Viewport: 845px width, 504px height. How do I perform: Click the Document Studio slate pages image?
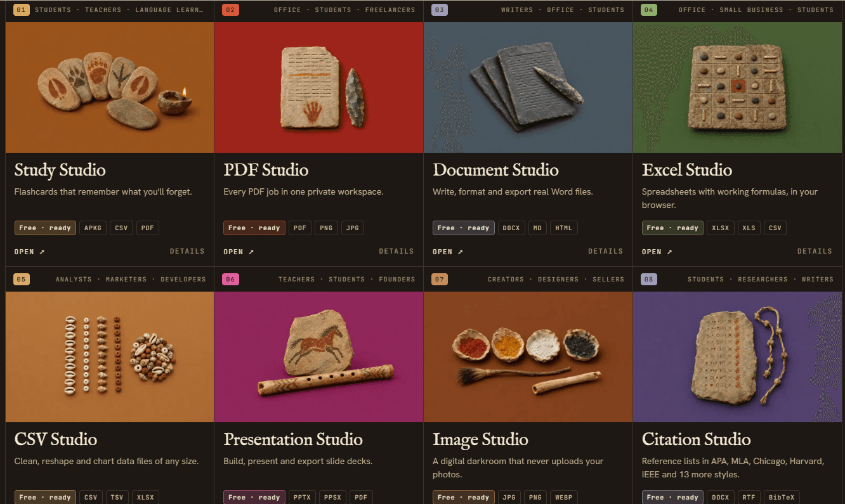pos(528,87)
